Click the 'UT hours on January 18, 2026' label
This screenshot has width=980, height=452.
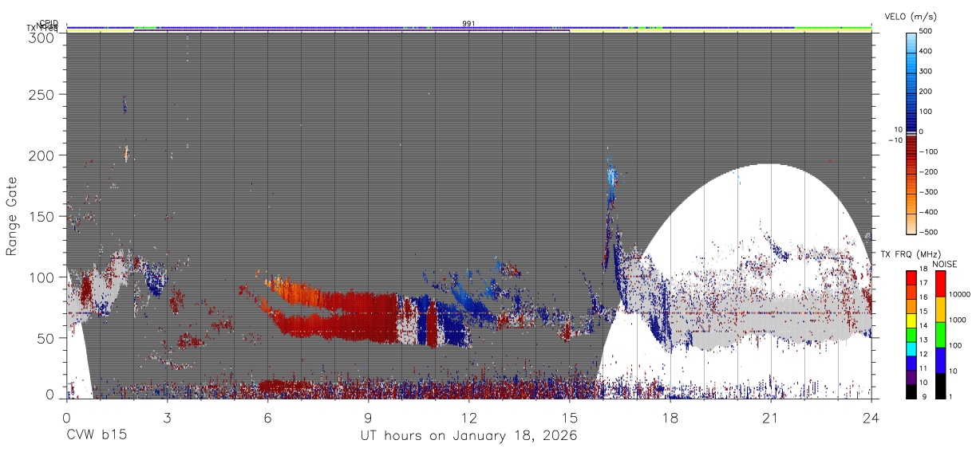[468, 438]
